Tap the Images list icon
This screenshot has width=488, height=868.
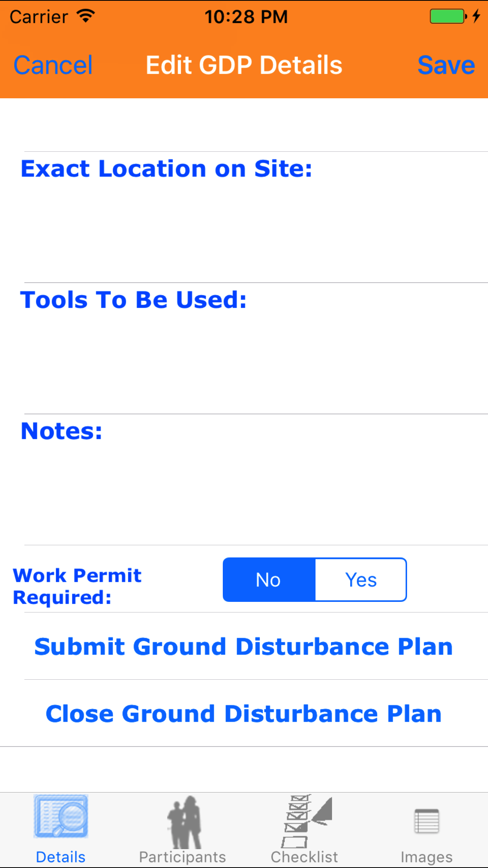point(427,821)
